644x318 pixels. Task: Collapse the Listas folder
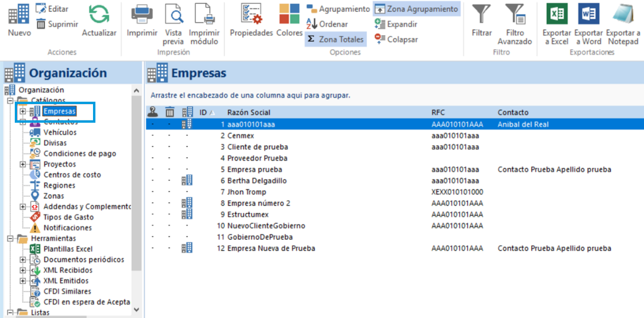[10, 312]
